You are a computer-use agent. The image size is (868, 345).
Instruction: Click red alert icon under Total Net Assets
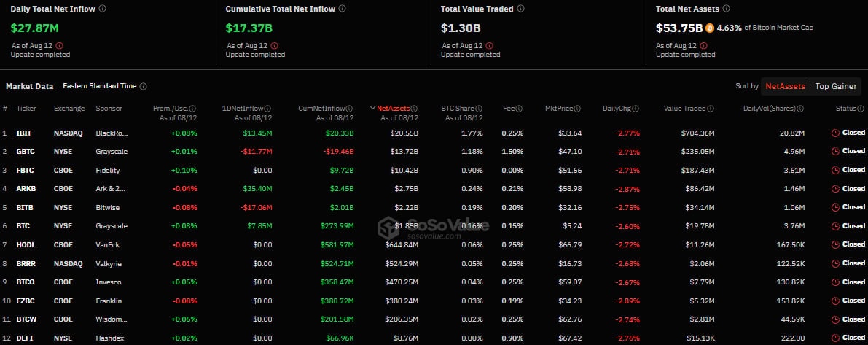tap(705, 46)
